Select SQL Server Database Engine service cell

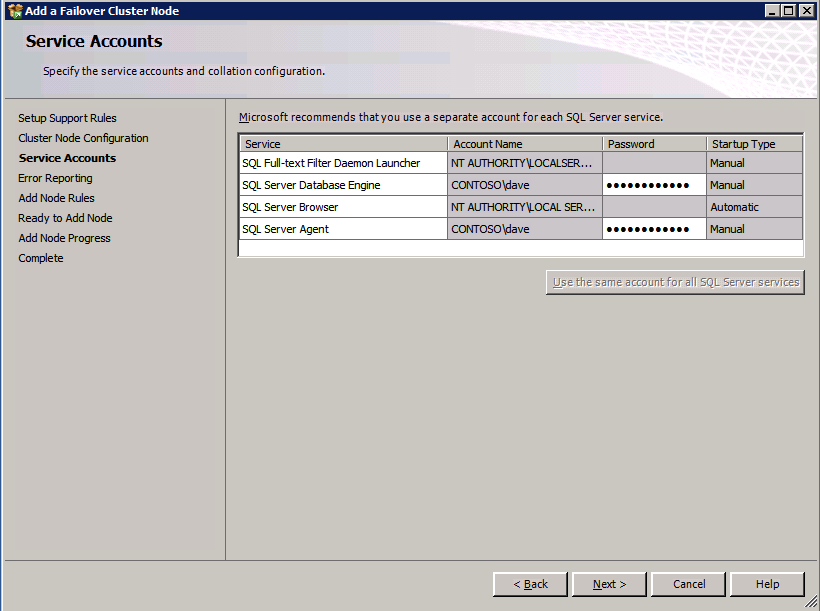(x=344, y=185)
